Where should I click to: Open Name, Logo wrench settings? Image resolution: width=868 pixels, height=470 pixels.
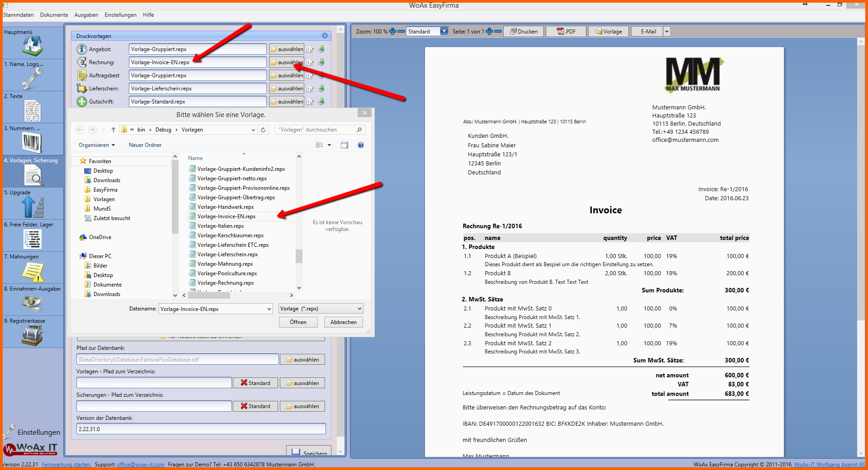(x=32, y=79)
